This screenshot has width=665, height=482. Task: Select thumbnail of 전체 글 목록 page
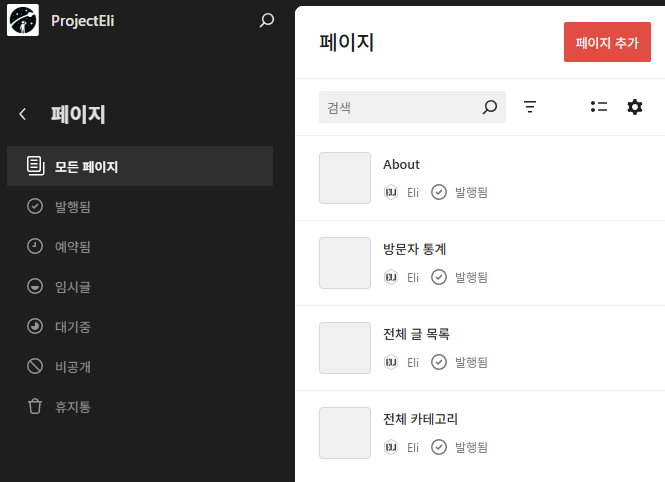click(345, 348)
